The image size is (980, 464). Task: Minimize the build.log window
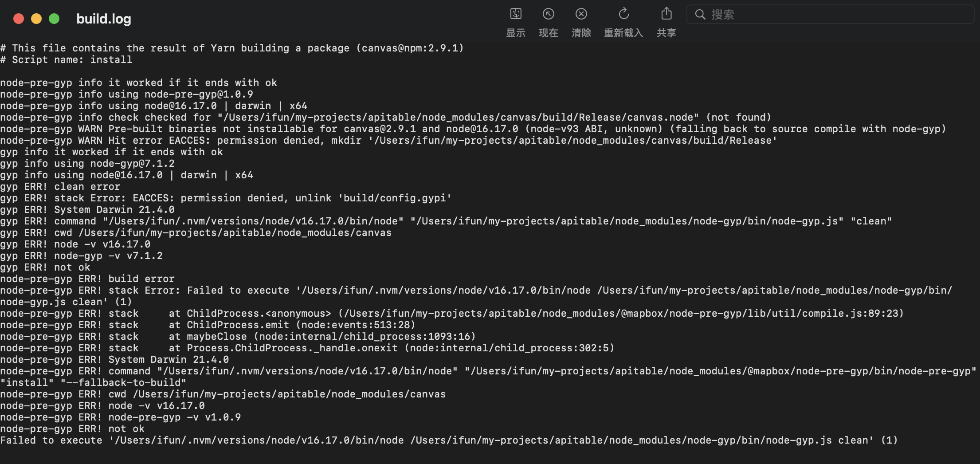click(x=36, y=19)
